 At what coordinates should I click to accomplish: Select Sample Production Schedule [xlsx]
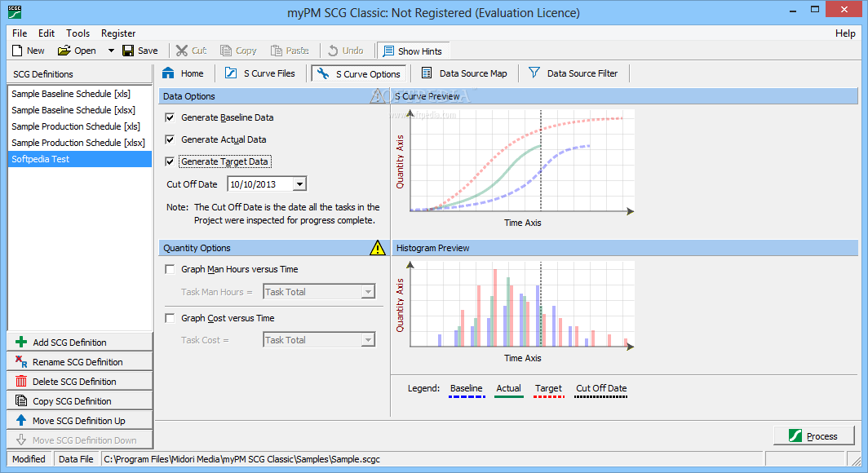point(80,143)
